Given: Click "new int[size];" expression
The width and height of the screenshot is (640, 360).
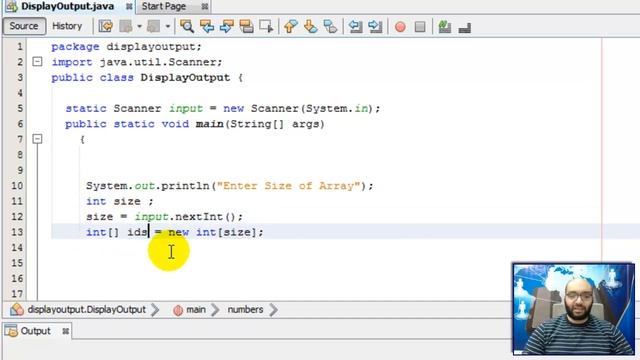Looking at the screenshot, I should pyautogui.click(x=216, y=232).
